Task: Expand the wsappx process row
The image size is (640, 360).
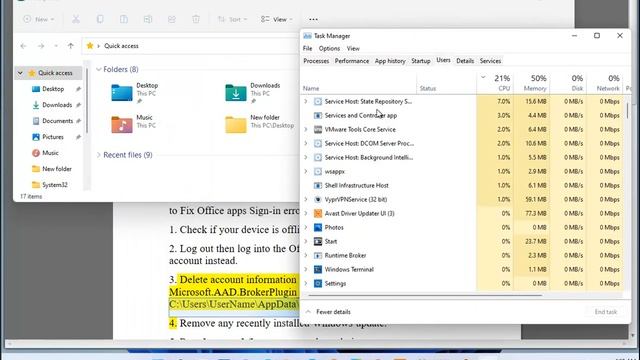Action: coord(306,171)
